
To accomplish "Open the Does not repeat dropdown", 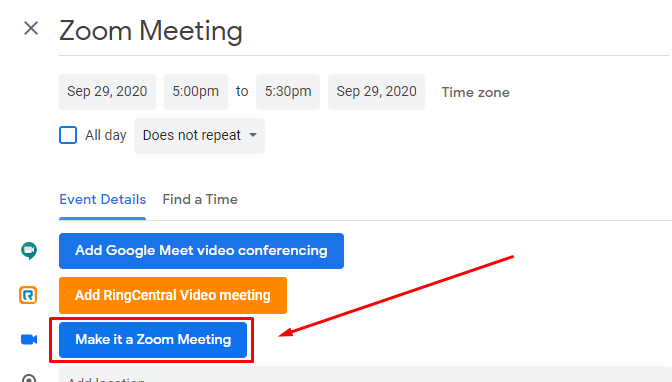I will point(199,135).
